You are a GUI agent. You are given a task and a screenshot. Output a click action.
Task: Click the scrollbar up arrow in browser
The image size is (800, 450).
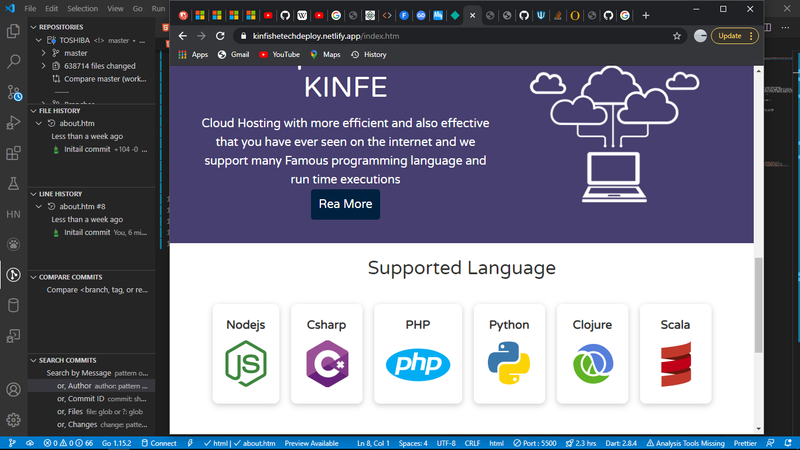pos(759,71)
